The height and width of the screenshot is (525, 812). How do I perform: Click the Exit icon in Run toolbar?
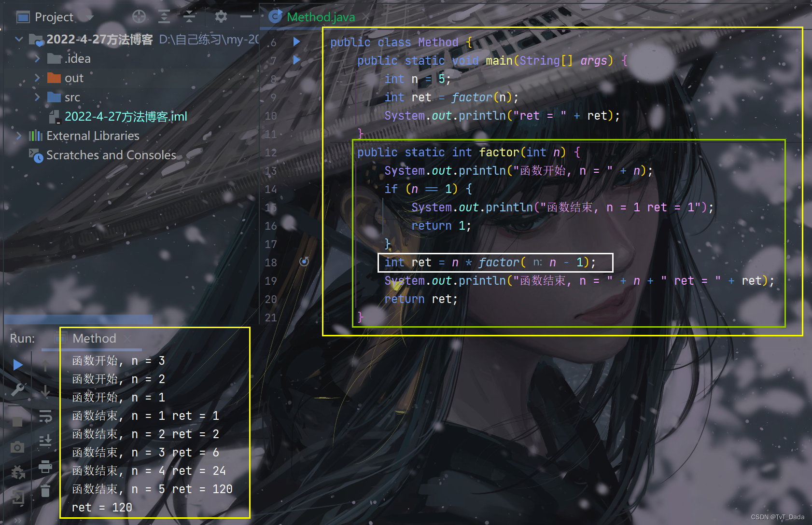click(18, 497)
